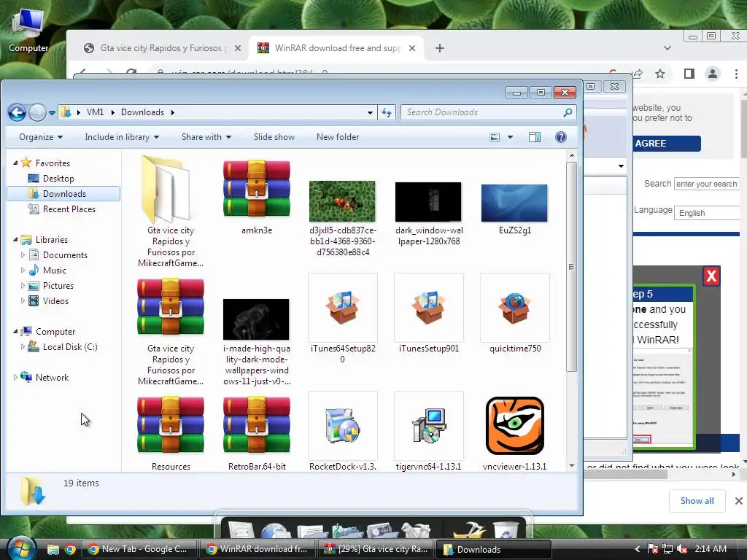This screenshot has height=560, width=747.
Task: Expand the Documents library
Action: coord(23,254)
